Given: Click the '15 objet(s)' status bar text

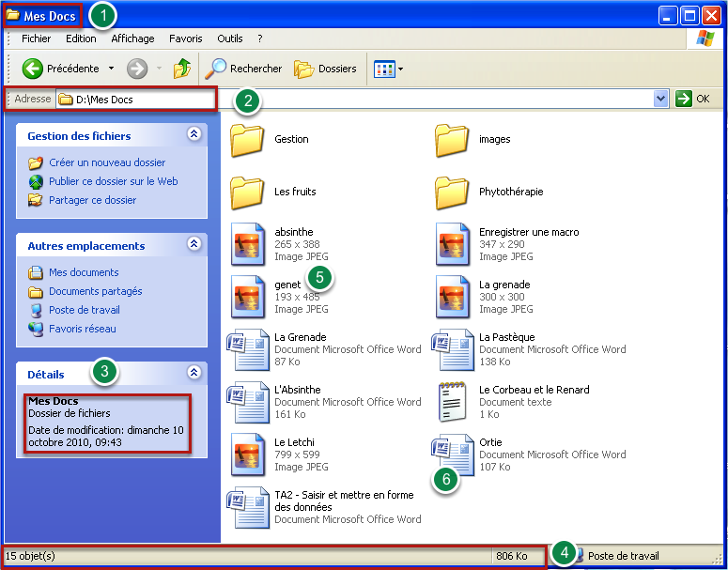Looking at the screenshot, I should [30, 556].
